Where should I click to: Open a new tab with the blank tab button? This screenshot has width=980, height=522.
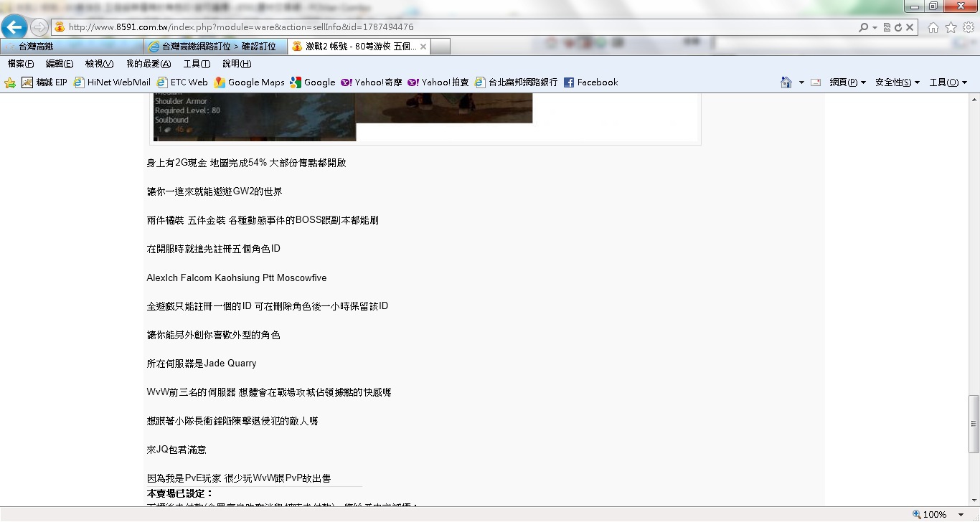click(x=441, y=47)
